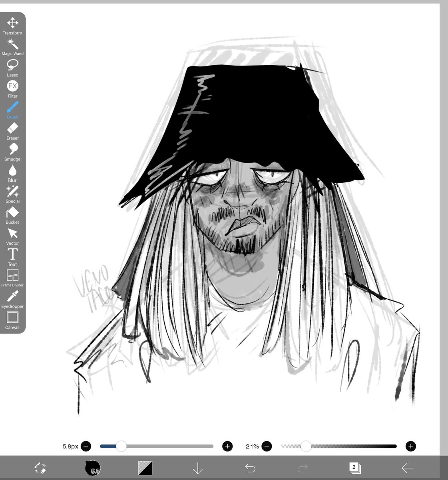This screenshot has height=480, width=448.
Task: Open the layers panel showing 2 layers
Action: click(355, 468)
